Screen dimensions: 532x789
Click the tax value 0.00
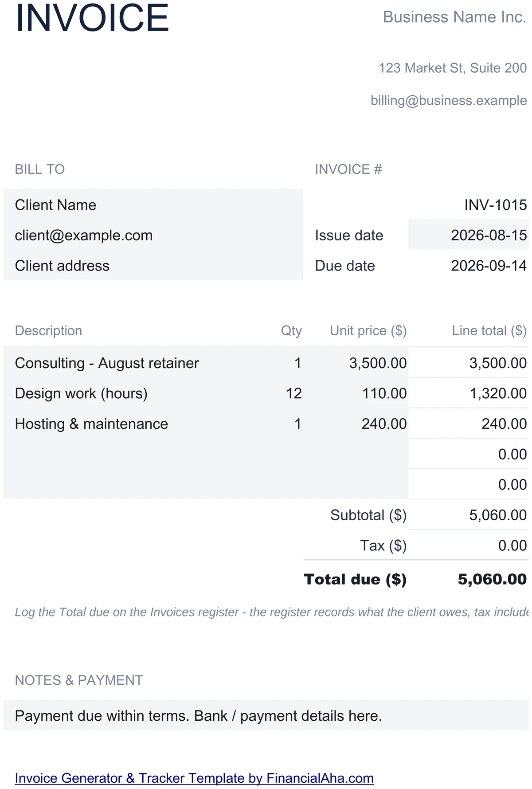(x=512, y=546)
